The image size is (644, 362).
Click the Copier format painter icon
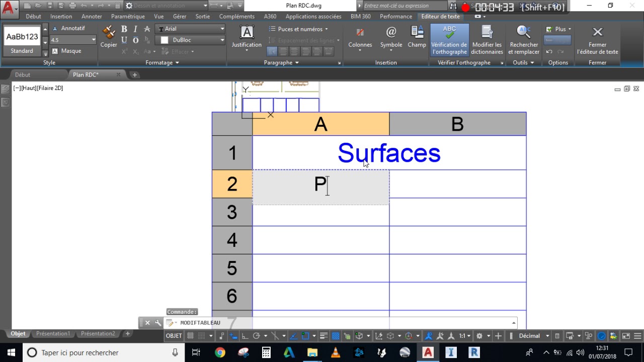109,37
